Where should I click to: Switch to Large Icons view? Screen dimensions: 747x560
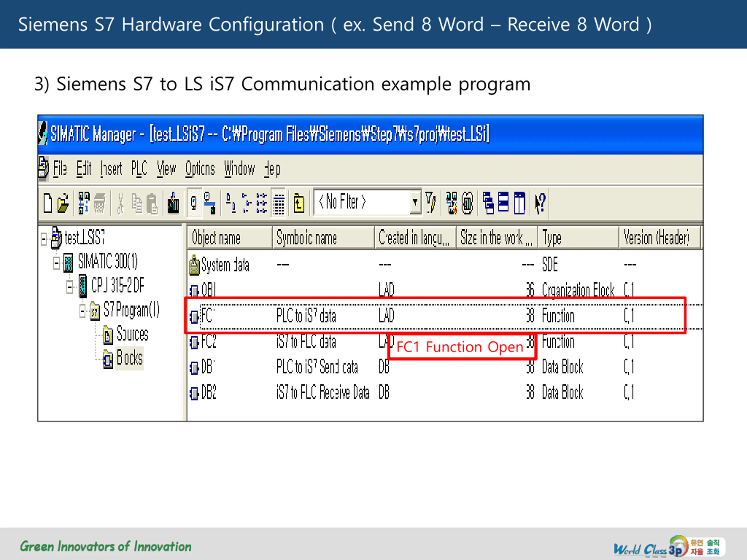click(x=231, y=203)
